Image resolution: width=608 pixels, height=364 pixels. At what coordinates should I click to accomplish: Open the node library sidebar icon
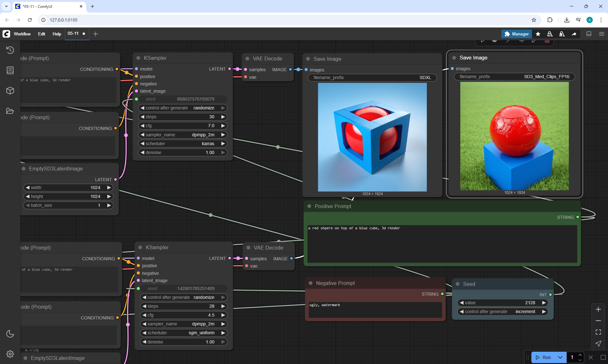(x=10, y=70)
